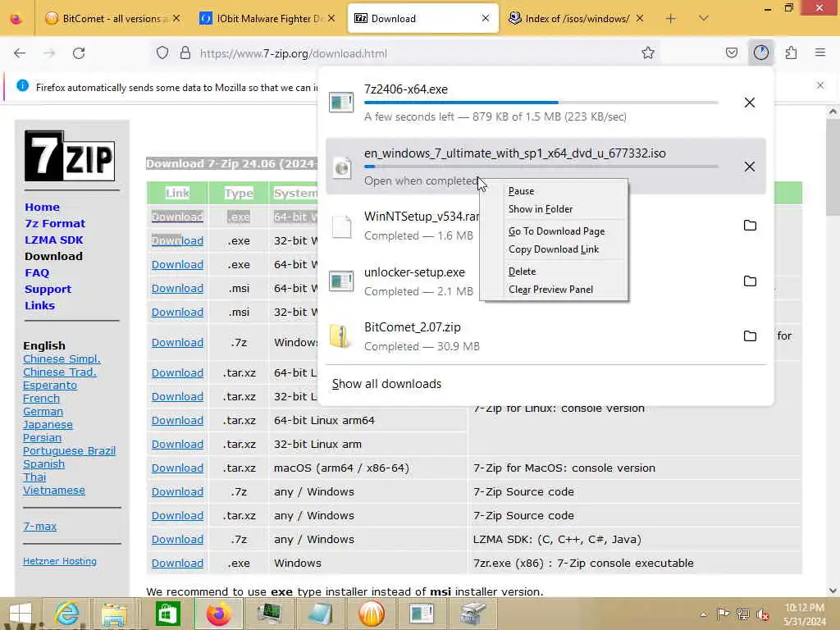Go back to the previous page
This screenshot has height=630, width=840.
click(20, 52)
